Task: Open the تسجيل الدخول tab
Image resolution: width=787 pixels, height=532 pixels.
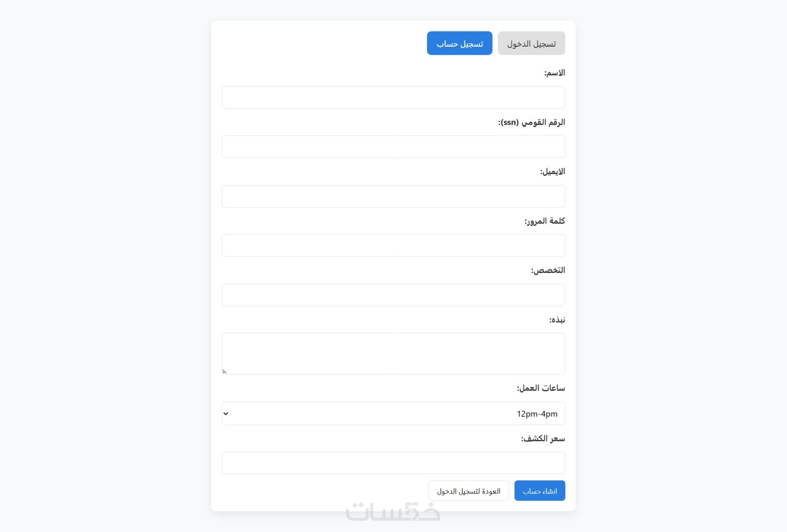Action: click(531, 44)
